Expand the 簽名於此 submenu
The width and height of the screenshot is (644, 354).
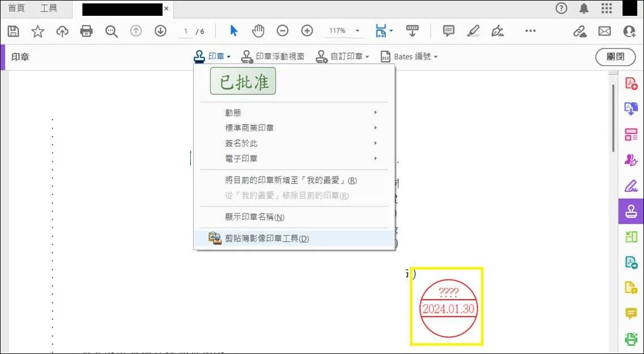point(293,143)
